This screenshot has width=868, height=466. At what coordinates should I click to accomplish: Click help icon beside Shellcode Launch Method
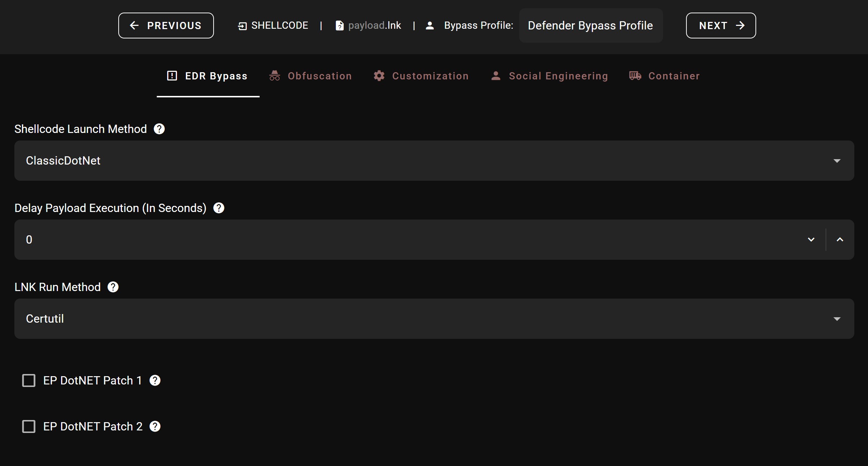coord(159,129)
